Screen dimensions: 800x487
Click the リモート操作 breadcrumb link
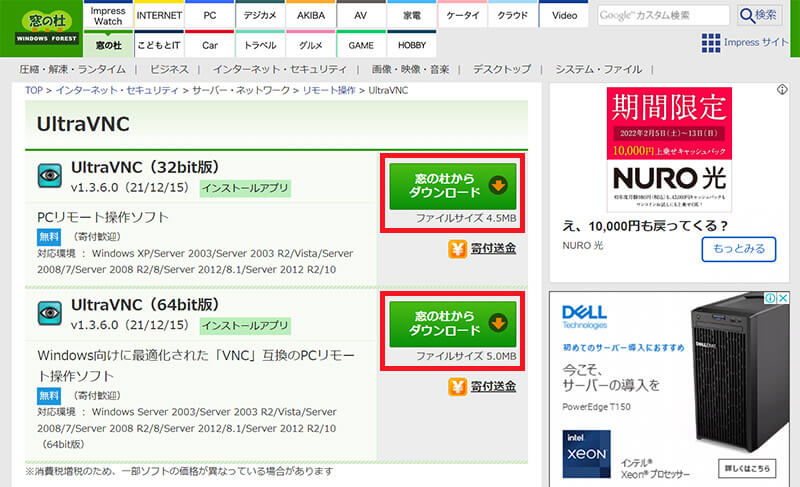click(x=329, y=90)
